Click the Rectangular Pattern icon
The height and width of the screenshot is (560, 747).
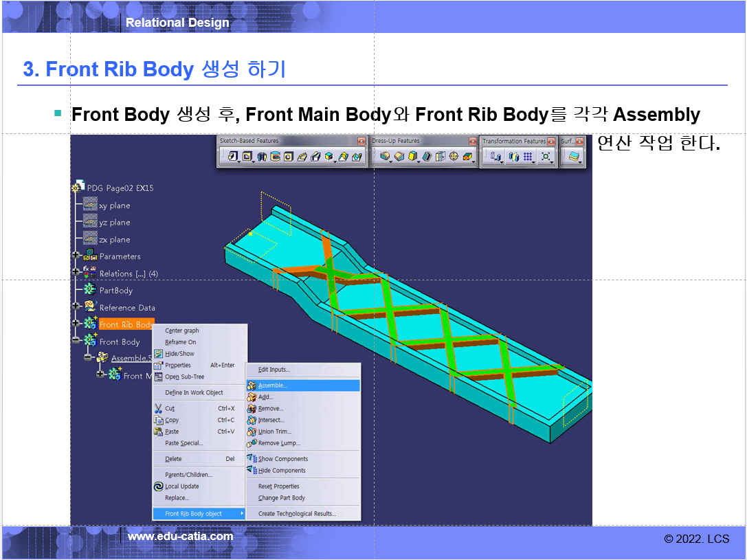(x=528, y=157)
